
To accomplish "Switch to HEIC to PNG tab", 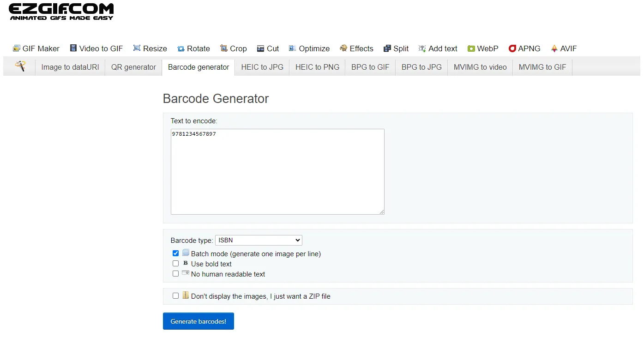I will (317, 67).
